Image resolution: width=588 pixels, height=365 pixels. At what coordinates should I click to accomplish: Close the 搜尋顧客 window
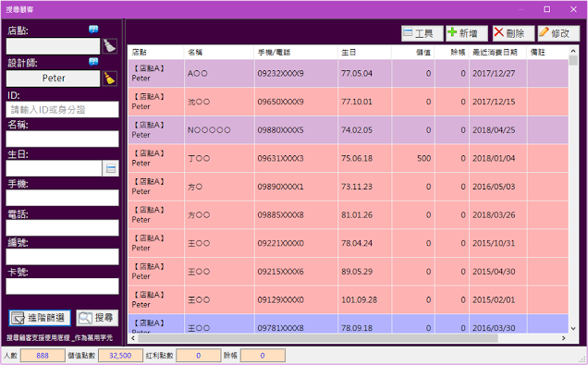point(573,9)
